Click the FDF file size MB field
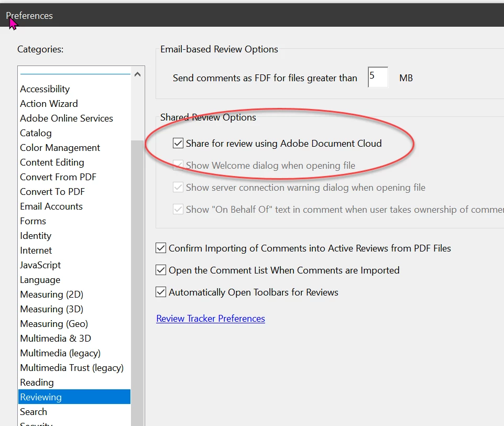 coord(378,77)
